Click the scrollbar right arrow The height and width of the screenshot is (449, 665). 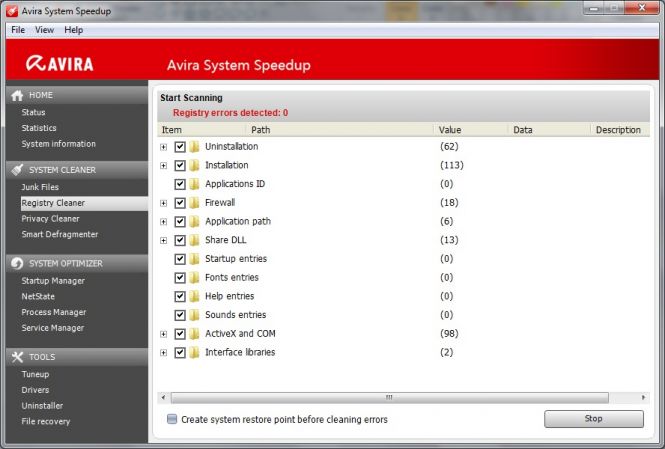pos(643,398)
